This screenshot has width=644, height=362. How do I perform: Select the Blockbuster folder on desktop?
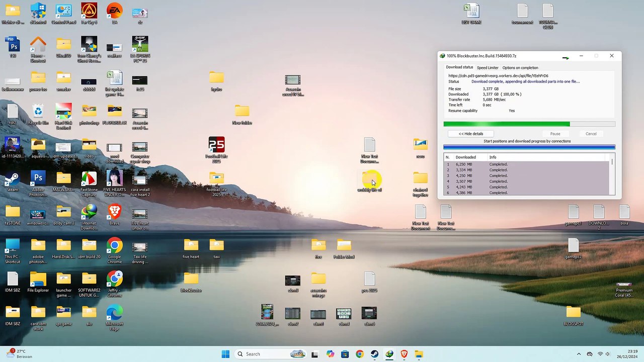click(x=191, y=282)
